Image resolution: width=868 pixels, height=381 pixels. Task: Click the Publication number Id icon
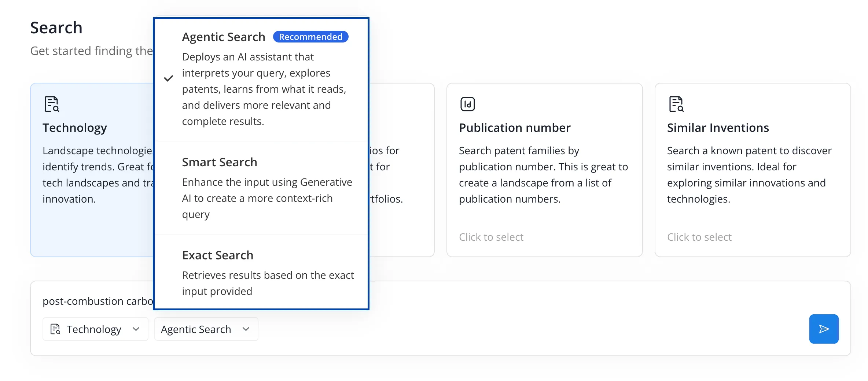pos(467,104)
